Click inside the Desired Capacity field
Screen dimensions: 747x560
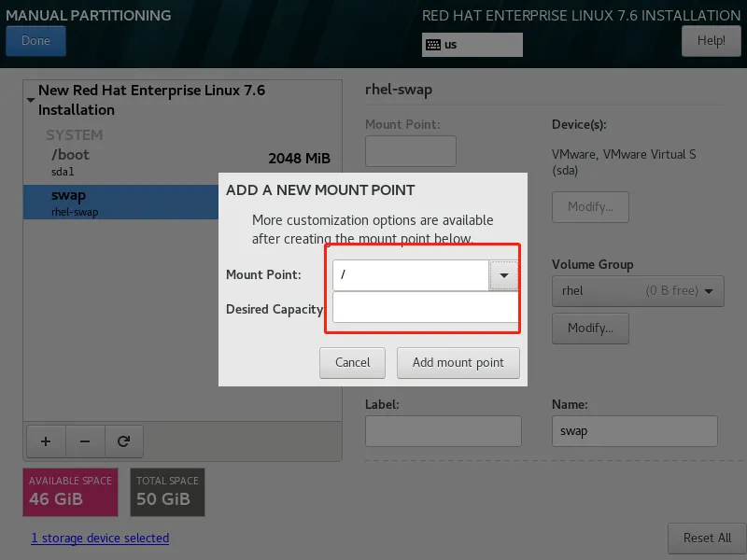[x=423, y=309]
